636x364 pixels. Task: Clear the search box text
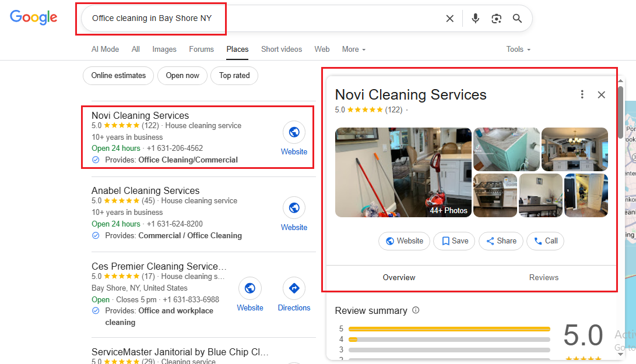(x=449, y=19)
